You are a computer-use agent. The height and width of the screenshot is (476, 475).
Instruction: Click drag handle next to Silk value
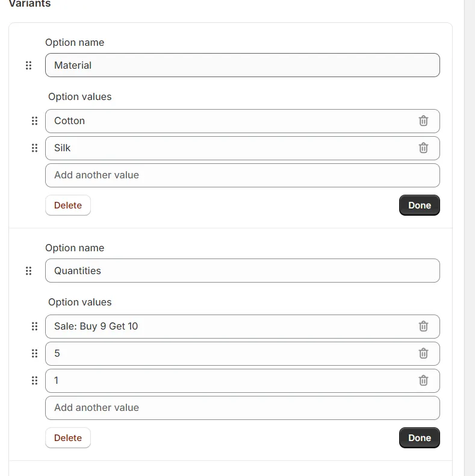34,148
